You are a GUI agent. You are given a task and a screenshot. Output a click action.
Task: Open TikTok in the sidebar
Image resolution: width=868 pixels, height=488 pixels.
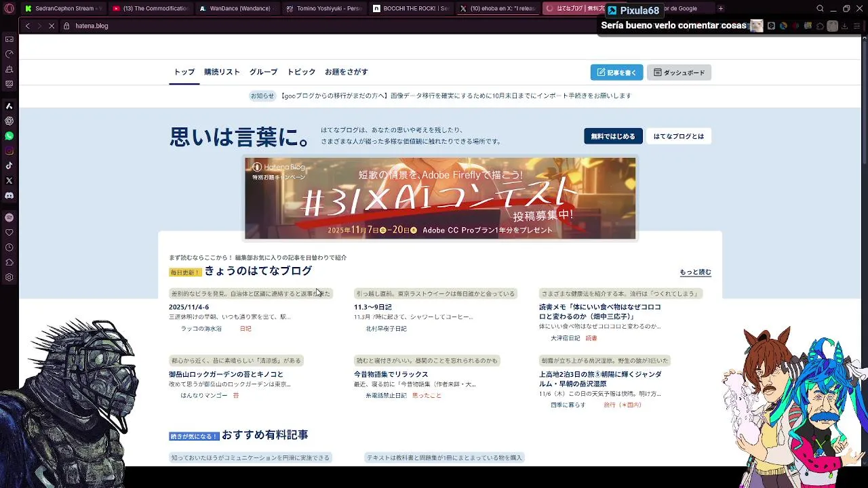point(9,165)
